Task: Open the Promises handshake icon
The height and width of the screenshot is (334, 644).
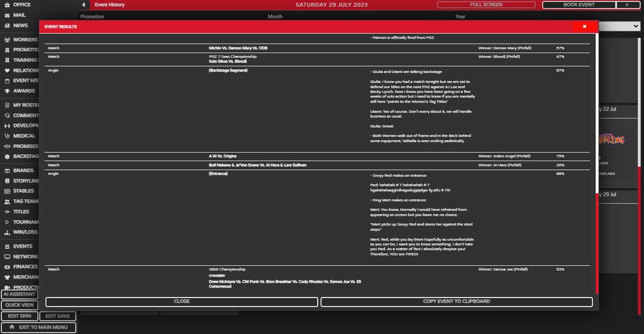Action: coord(8,146)
